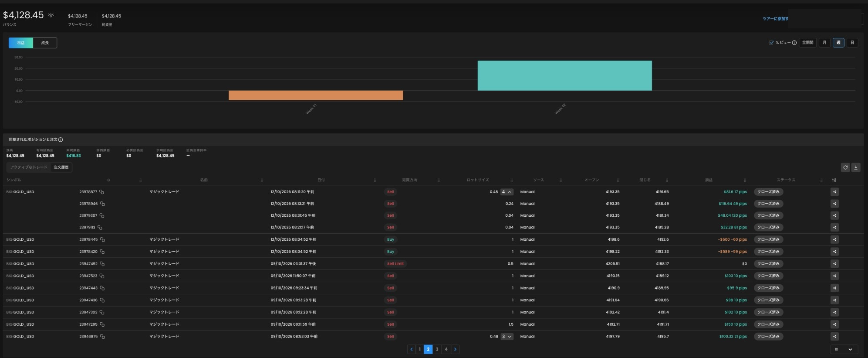The width and height of the screenshot is (868, 358).
Task: Copy order ID 23978445
Action: click(x=102, y=239)
